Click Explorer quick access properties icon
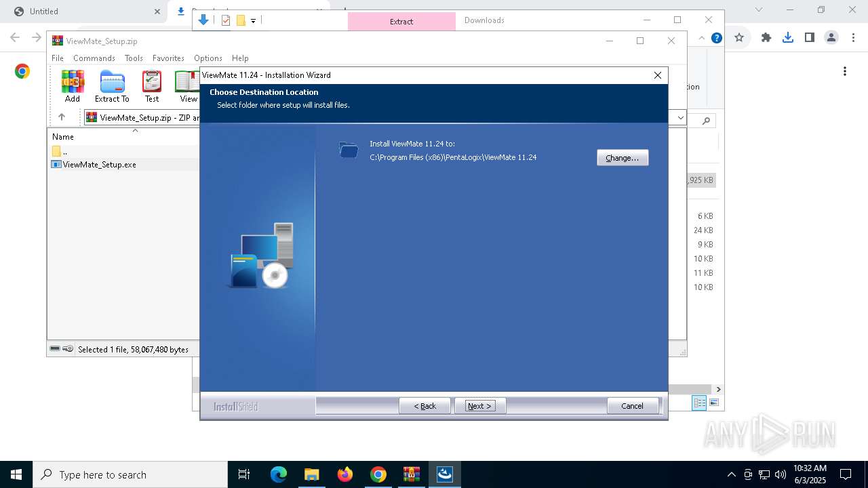 226,20
